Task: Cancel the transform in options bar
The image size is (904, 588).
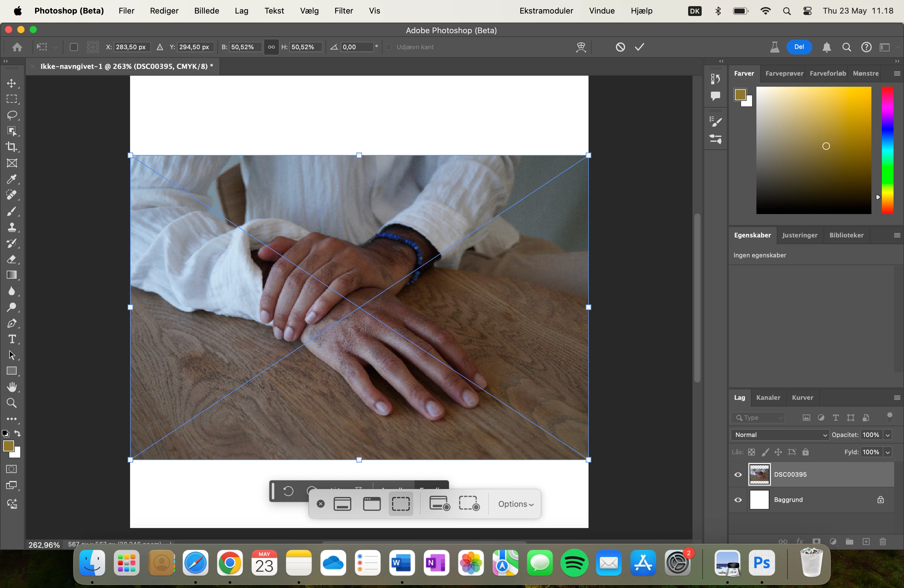Action: point(620,47)
